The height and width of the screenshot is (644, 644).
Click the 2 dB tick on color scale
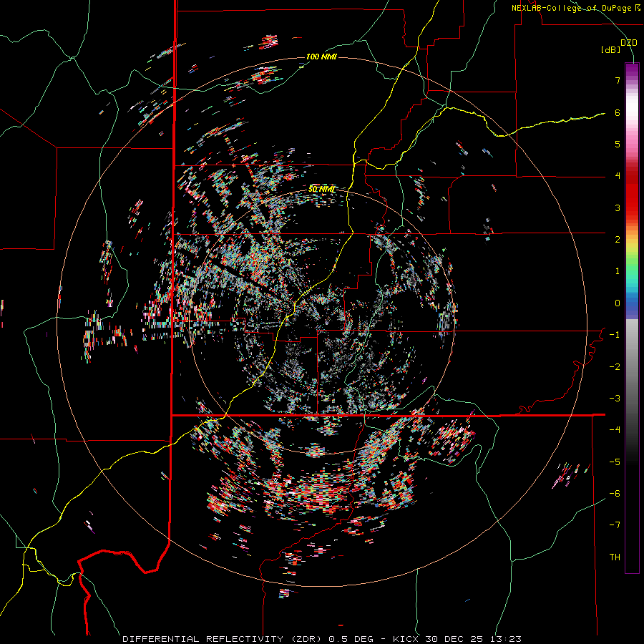(x=618, y=240)
